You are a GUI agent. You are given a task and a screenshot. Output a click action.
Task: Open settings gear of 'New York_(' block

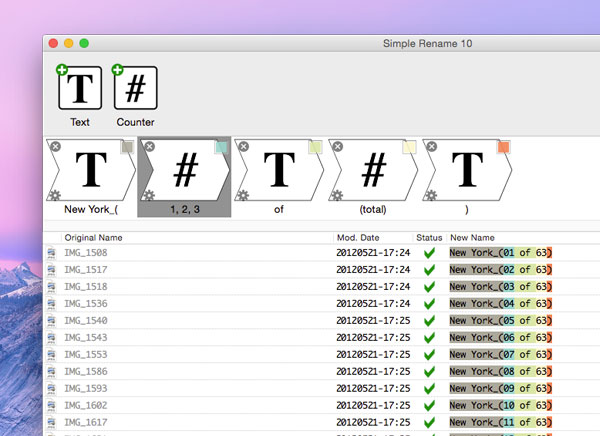[x=55, y=195]
